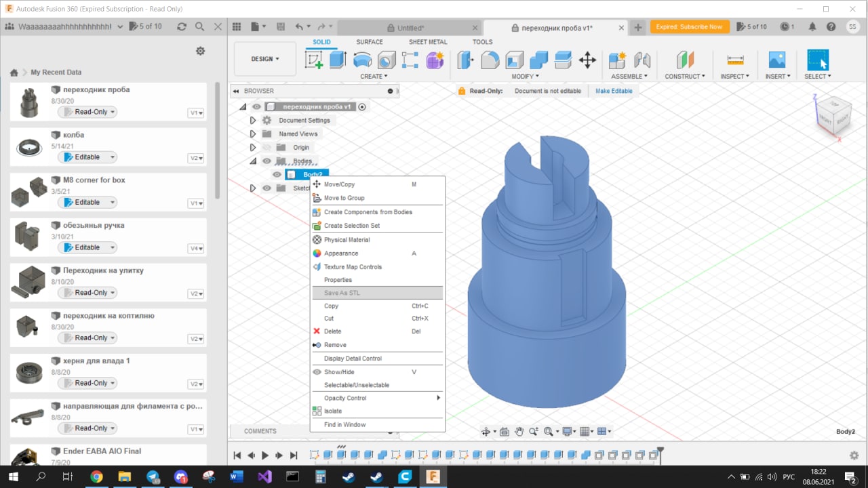
Task: Open the help question mark icon
Action: [831, 27]
